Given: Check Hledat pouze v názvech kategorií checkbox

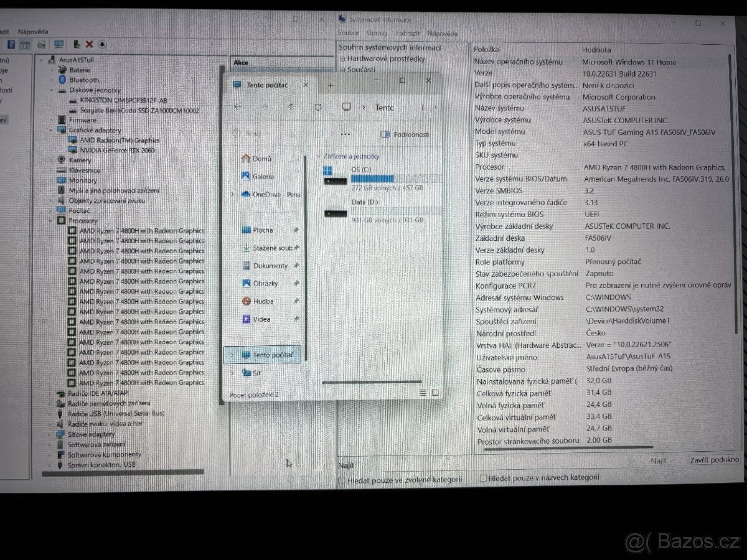Looking at the screenshot, I should [483, 478].
